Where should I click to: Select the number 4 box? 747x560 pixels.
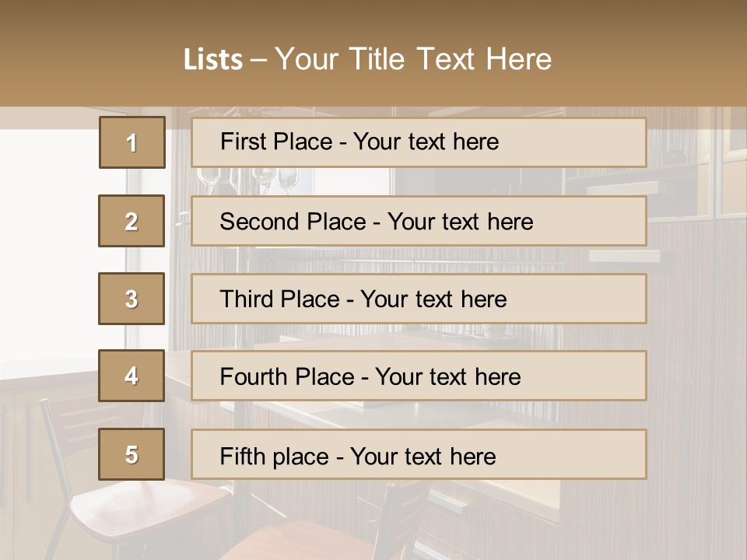[132, 376]
